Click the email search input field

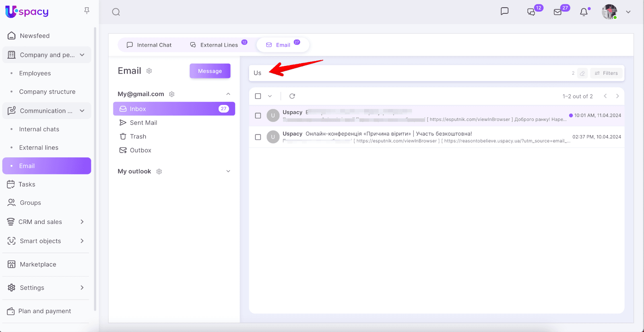pos(402,73)
